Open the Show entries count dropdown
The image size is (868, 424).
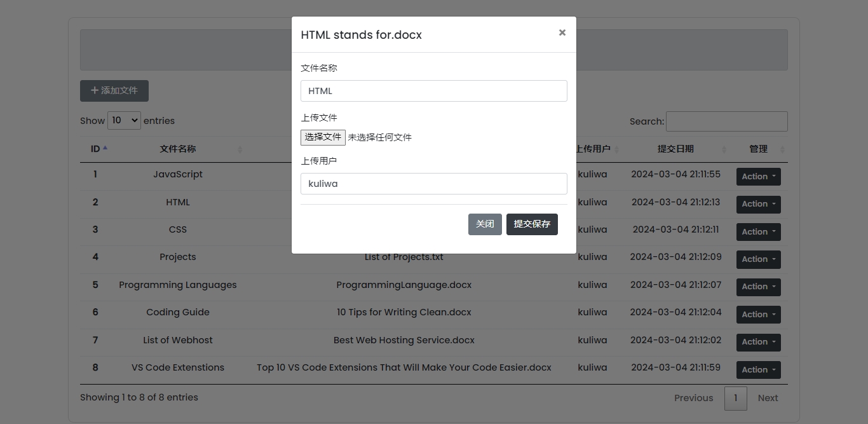tap(124, 121)
